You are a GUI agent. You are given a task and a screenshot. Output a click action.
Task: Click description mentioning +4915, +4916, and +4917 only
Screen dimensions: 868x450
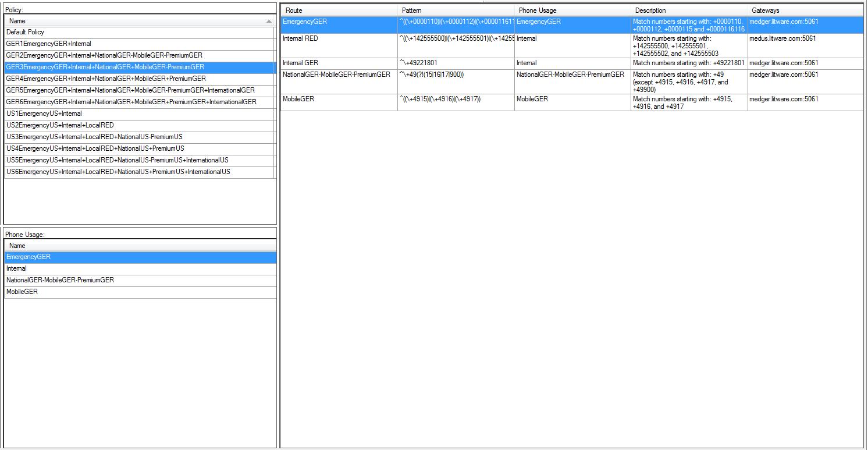point(689,102)
